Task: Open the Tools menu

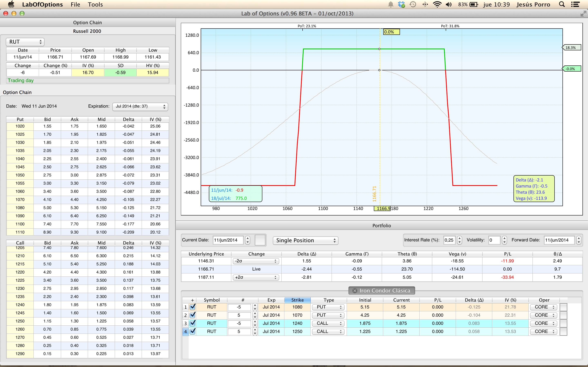Action: coord(95,4)
